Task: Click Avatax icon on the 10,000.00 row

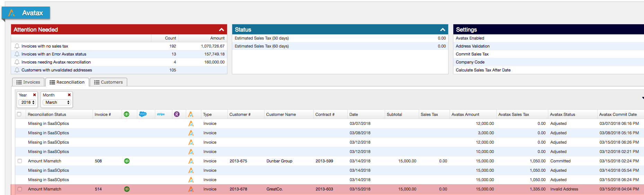Action: point(191,152)
